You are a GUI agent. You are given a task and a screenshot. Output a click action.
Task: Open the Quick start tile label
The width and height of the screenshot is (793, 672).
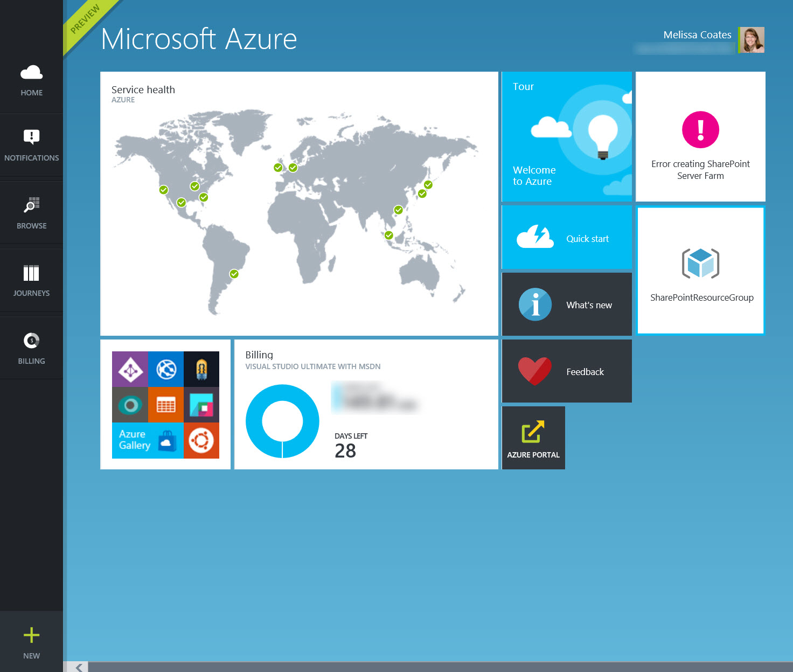pyautogui.click(x=587, y=239)
